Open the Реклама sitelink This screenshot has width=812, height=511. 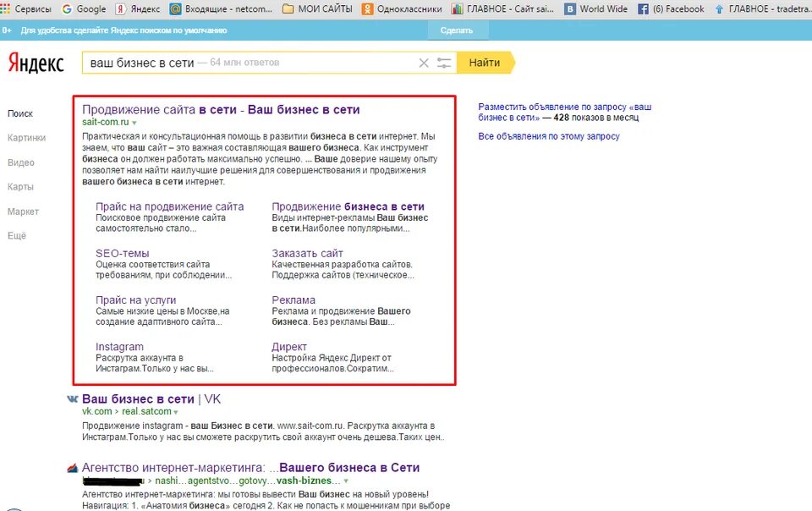(x=294, y=299)
